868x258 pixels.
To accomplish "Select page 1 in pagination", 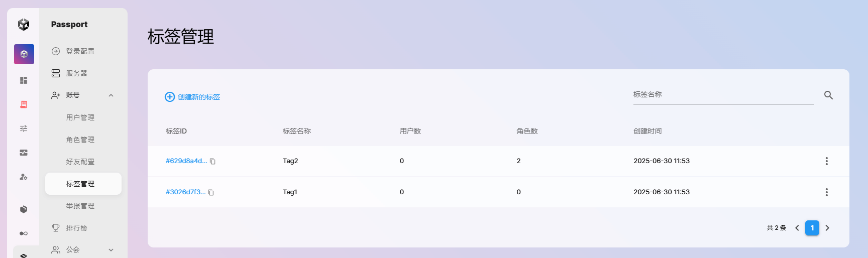I will click(x=812, y=228).
